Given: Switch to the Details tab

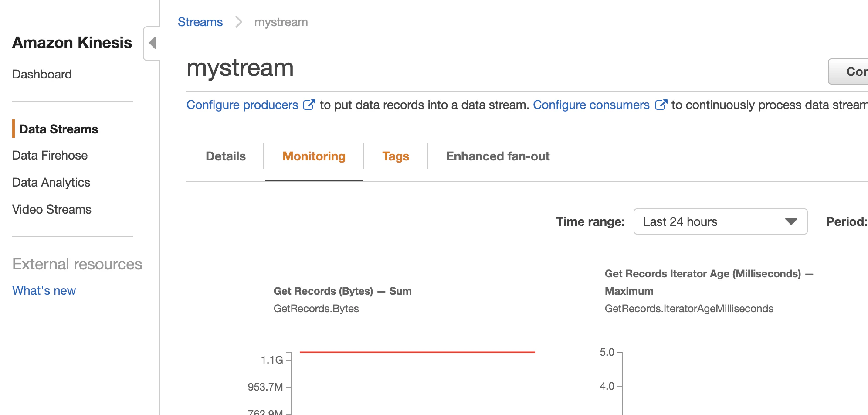Looking at the screenshot, I should pos(225,156).
